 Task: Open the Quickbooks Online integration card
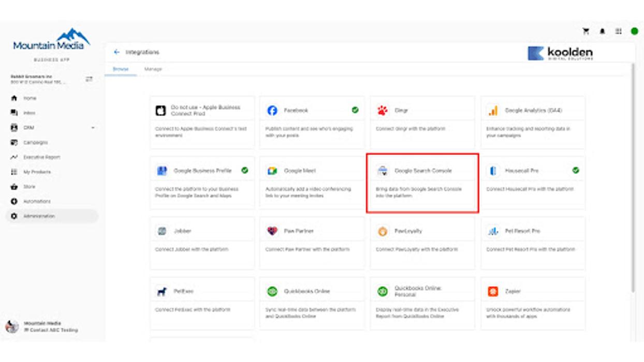312,303
